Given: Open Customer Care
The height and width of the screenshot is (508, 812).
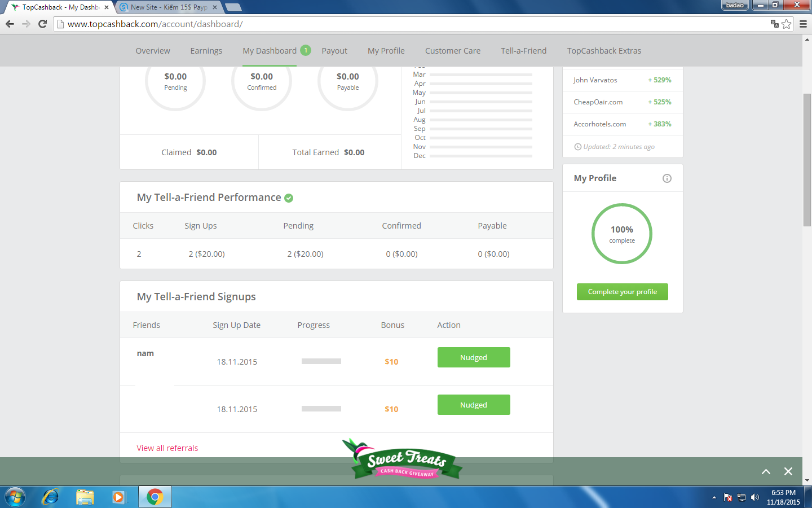Looking at the screenshot, I should pyautogui.click(x=453, y=51).
